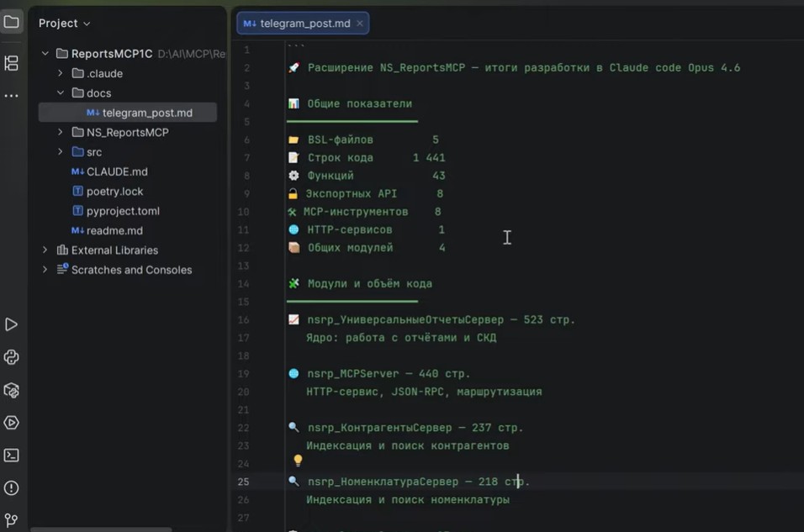Open the three-dots more tool windows menu
The image size is (804, 532).
pos(12,96)
